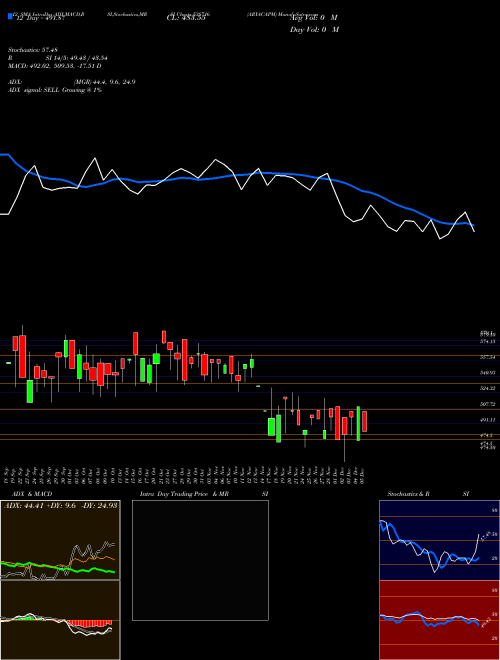Image resolution: width=500 pixels, height=660 pixels.
Task: Click the 'ADX & MACD' panel title
Action: pos(32,494)
